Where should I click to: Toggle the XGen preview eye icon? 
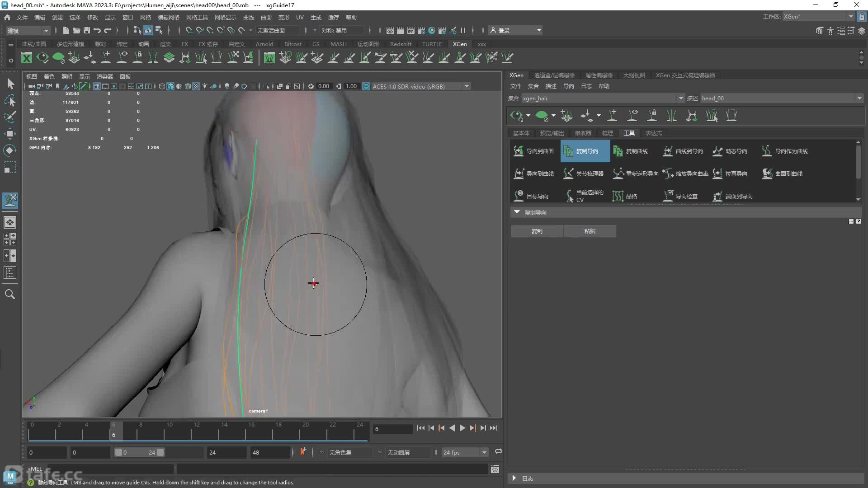(x=516, y=116)
